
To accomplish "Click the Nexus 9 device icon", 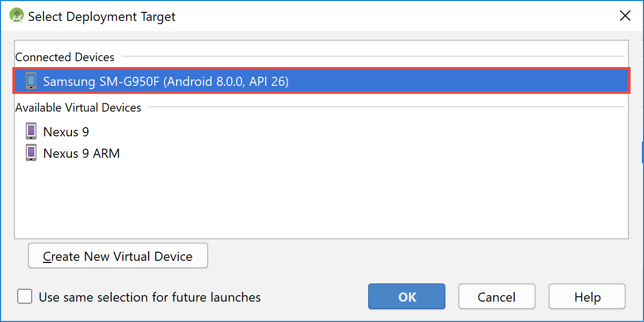I will tap(31, 131).
